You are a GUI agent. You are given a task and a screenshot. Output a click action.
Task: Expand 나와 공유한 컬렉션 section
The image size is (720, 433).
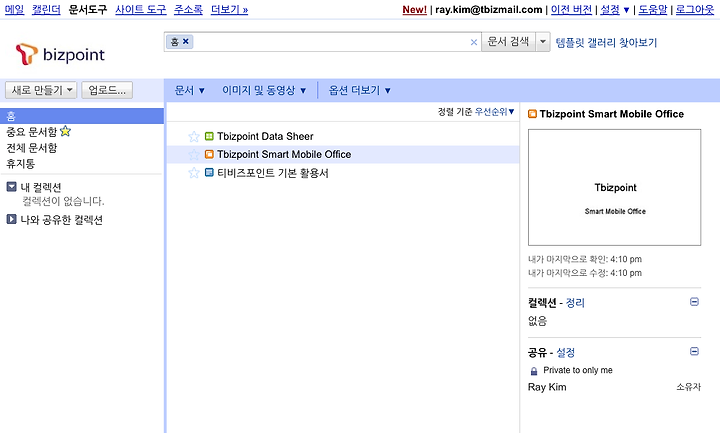11,219
